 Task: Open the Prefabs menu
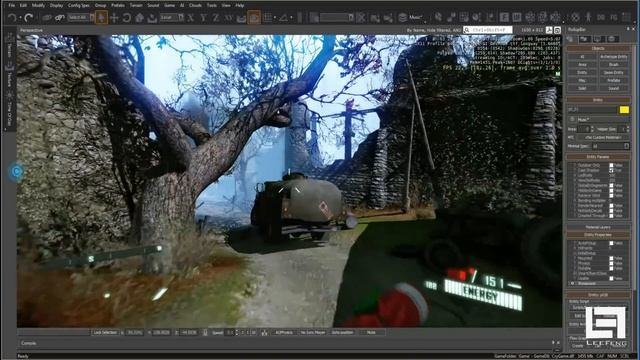coord(118,5)
